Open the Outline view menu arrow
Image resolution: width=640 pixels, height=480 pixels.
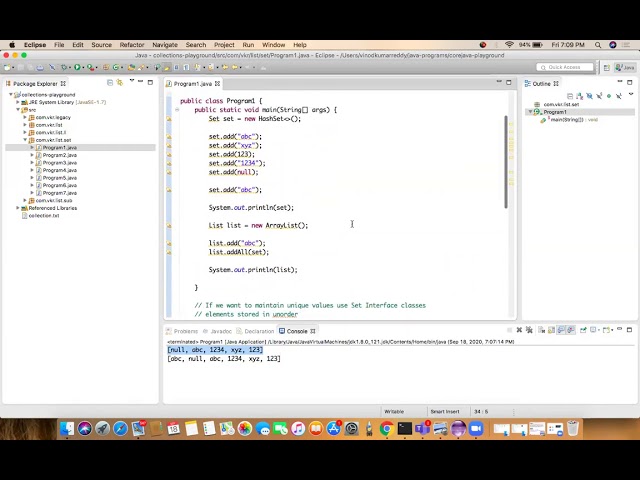point(631,94)
